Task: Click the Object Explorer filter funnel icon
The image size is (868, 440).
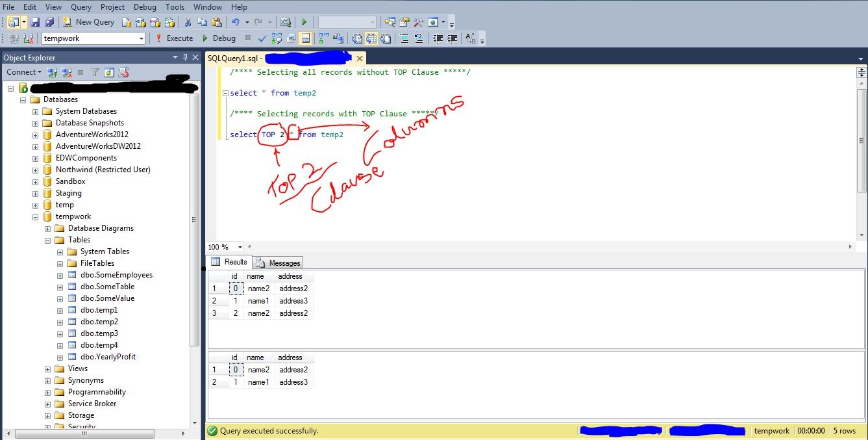Action: [95, 72]
